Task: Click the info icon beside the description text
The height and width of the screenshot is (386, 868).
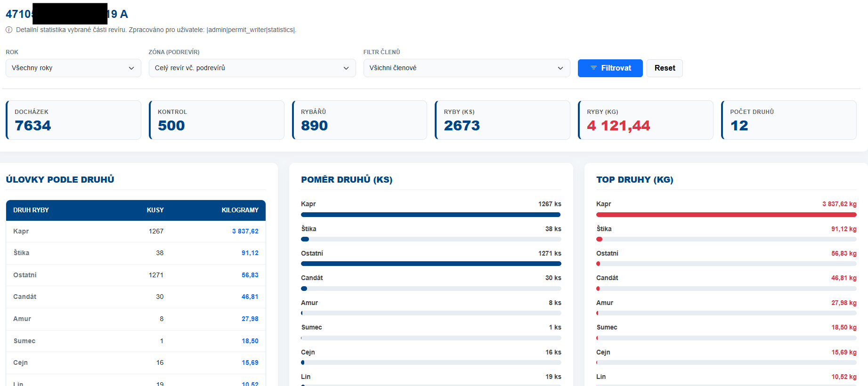Action: pyautogui.click(x=9, y=30)
